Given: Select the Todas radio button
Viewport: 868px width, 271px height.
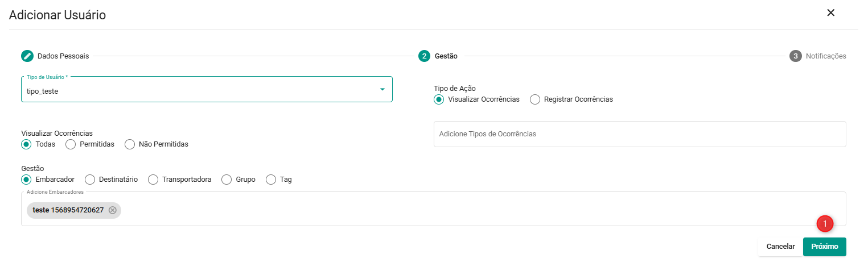Looking at the screenshot, I should pyautogui.click(x=27, y=144).
